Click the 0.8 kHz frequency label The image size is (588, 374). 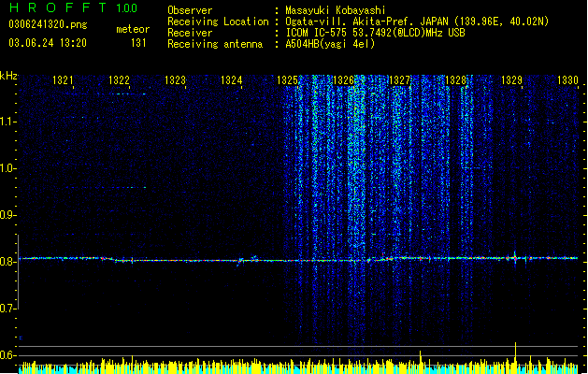[x=8, y=262]
